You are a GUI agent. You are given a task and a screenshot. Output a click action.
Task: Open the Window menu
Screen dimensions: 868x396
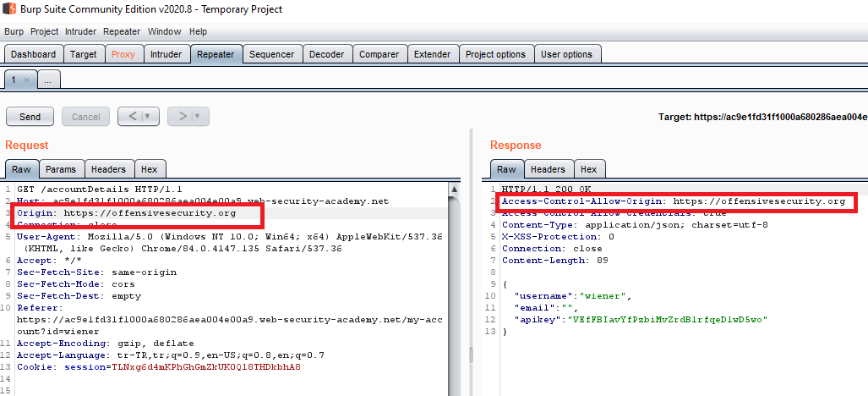tap(165, 31)
